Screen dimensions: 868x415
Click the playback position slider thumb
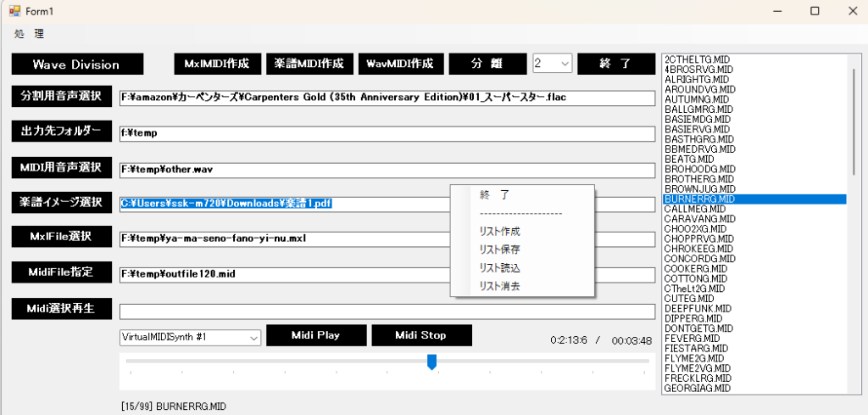coord(431,362)
